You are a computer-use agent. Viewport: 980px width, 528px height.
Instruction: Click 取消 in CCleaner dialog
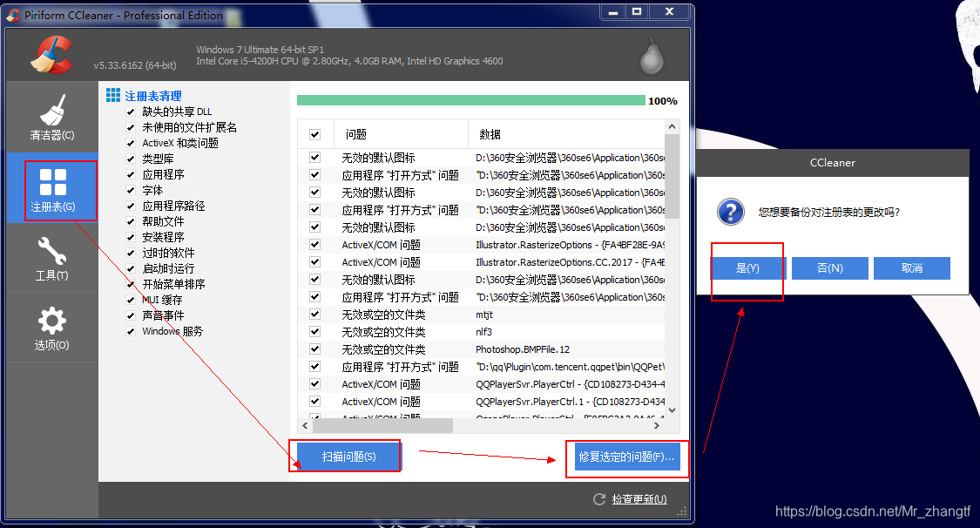[x=912, y=268]
